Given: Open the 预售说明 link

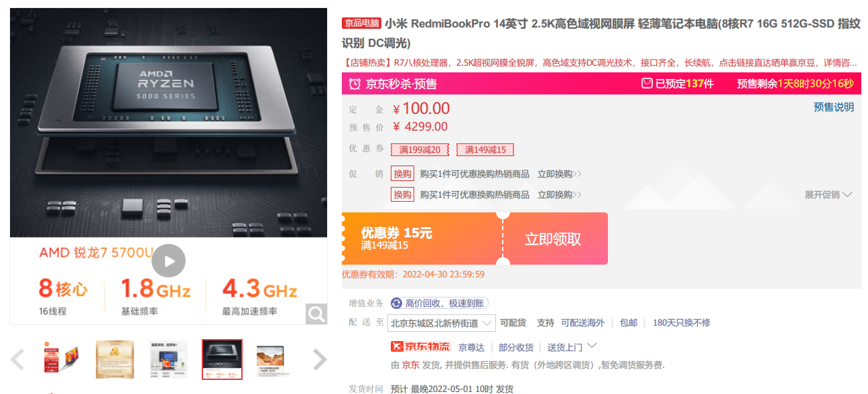Looking at the screenshot, I should pos(834,107).
